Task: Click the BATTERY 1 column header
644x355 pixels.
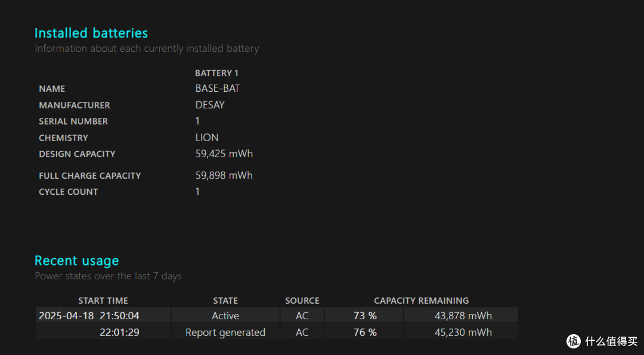Action: click(x=216, y=73)
